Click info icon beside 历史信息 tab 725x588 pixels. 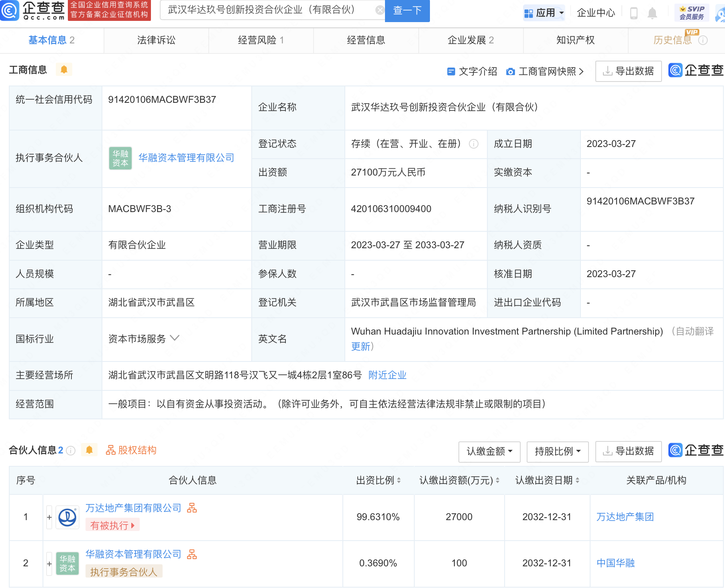[x=703, y=40]
